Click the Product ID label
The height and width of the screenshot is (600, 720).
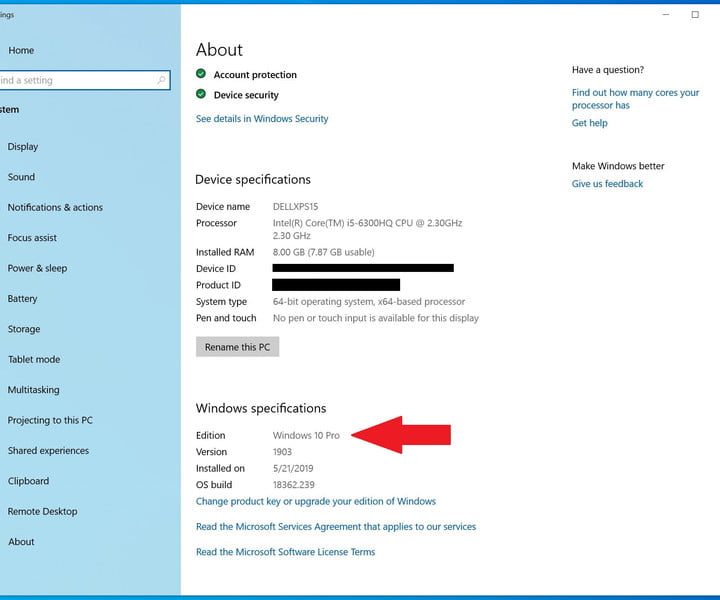218,285
